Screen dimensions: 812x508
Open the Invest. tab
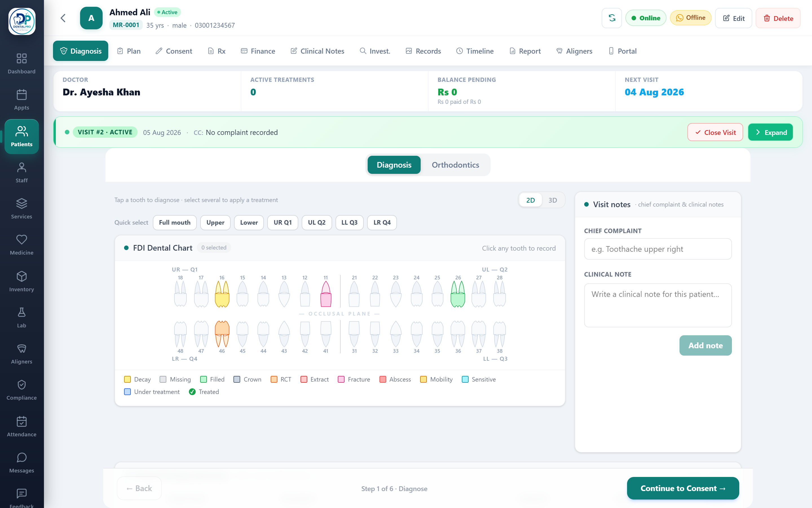click(375, 51)
